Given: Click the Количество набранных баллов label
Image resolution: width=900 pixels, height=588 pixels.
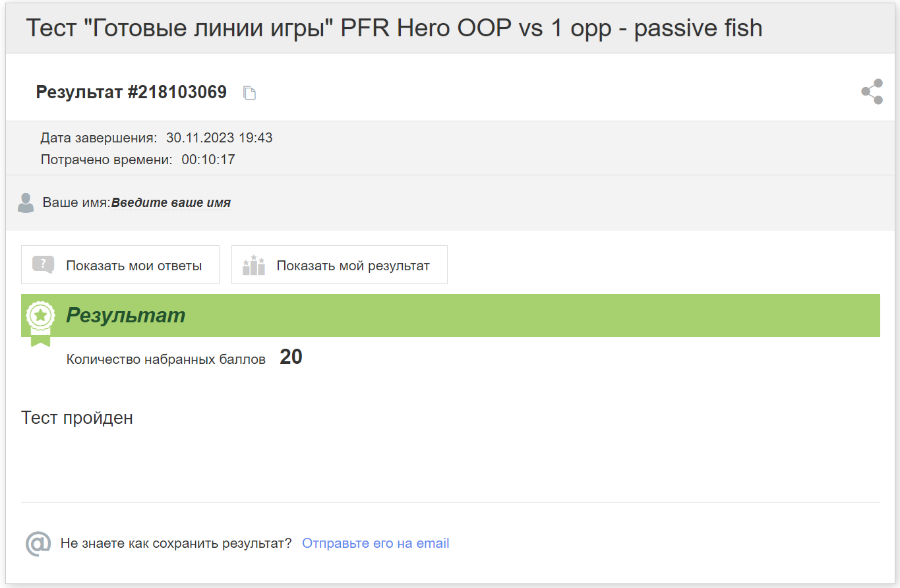Looking at the screenshot, I should coord(166,359).
